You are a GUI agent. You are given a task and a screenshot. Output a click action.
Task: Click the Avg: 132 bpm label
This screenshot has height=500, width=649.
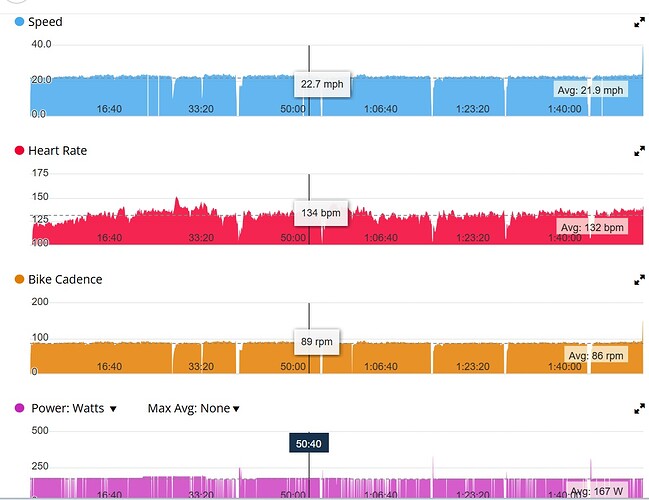(x=590, y=228)
